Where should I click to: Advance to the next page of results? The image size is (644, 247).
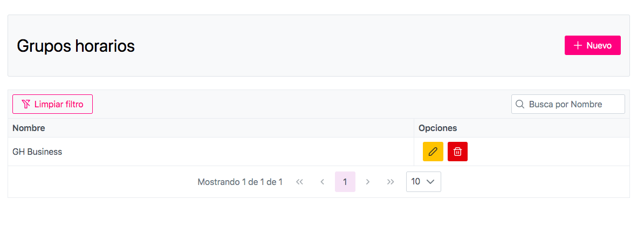(x=368, y=182)
